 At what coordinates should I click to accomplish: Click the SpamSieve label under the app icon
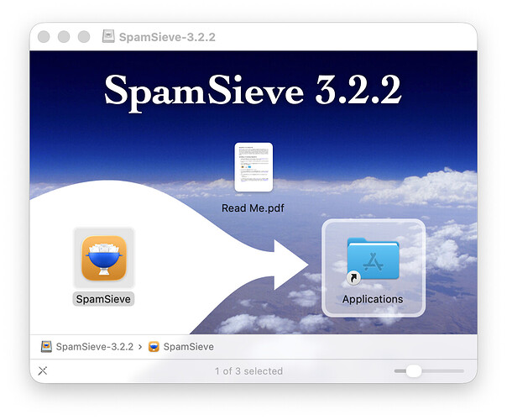[x=103, y=299]
